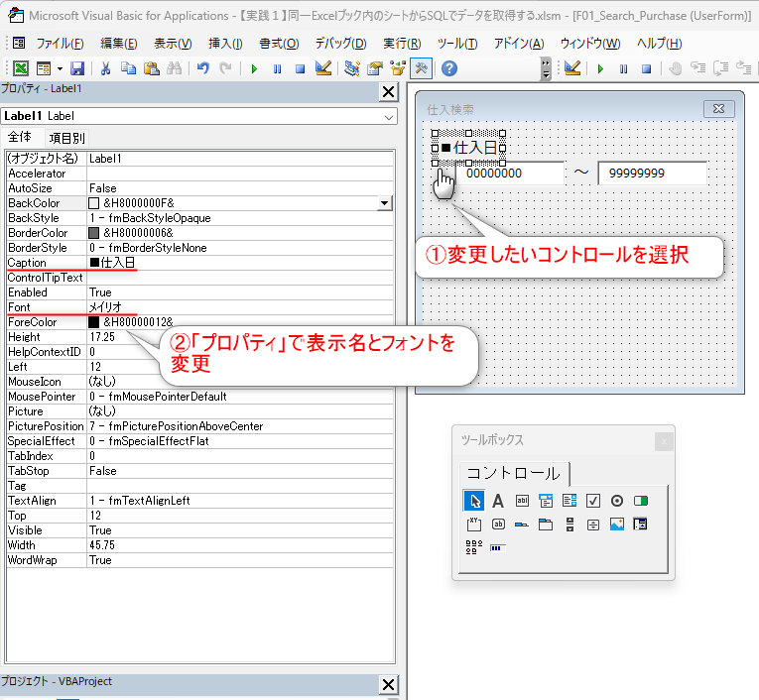Close the Properties pane
The height and width of the screenshot is (700, 759).
tap(388, 92)
